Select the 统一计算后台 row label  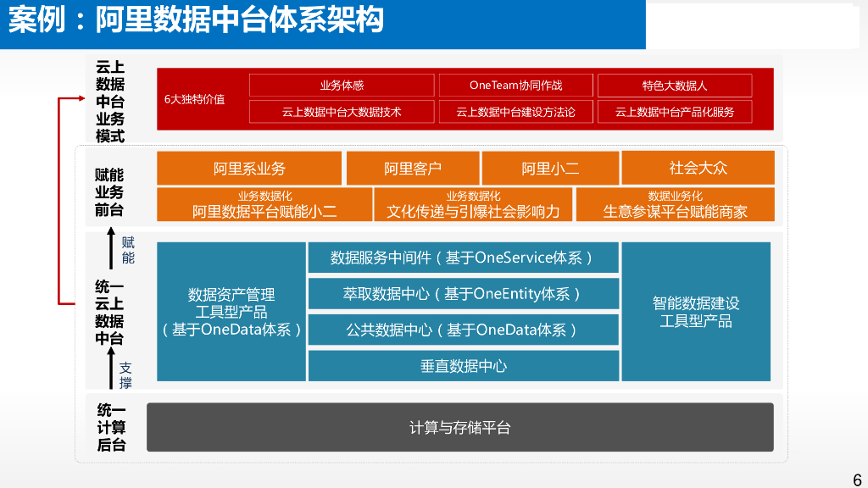tap(111, 427)
